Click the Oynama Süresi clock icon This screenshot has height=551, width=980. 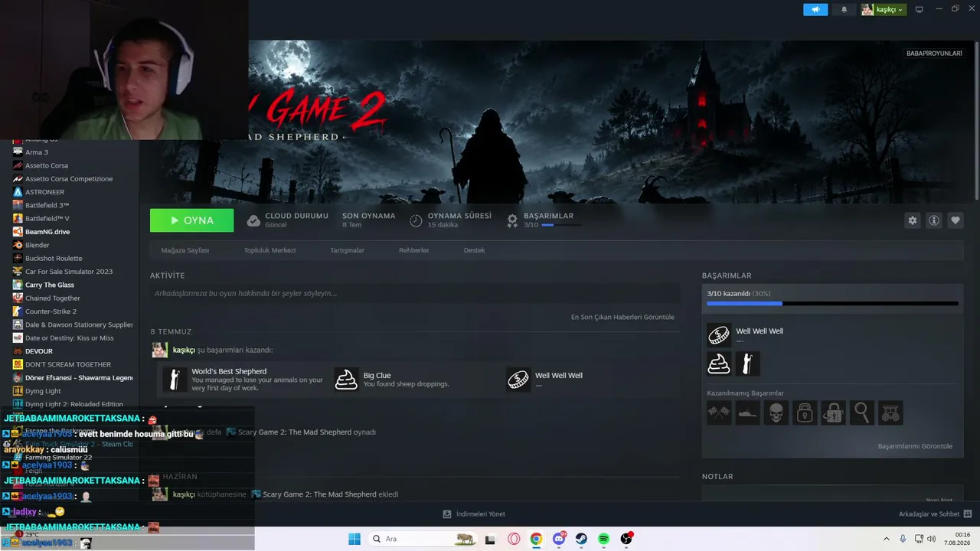click(x=416, y=220)
